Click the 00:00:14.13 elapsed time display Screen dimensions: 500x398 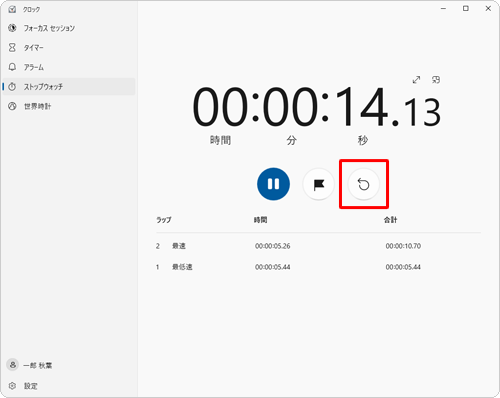pyautogui.click(x=317, y=107)
